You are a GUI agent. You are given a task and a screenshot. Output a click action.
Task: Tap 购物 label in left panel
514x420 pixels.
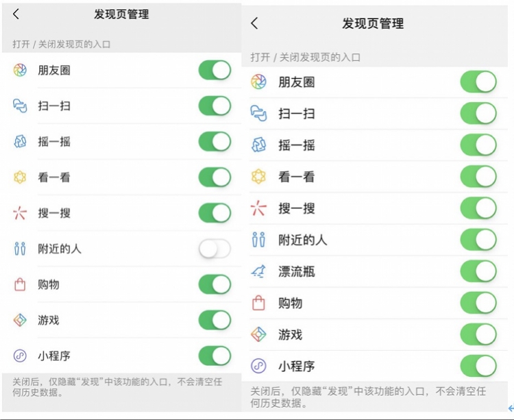(49, 284)
